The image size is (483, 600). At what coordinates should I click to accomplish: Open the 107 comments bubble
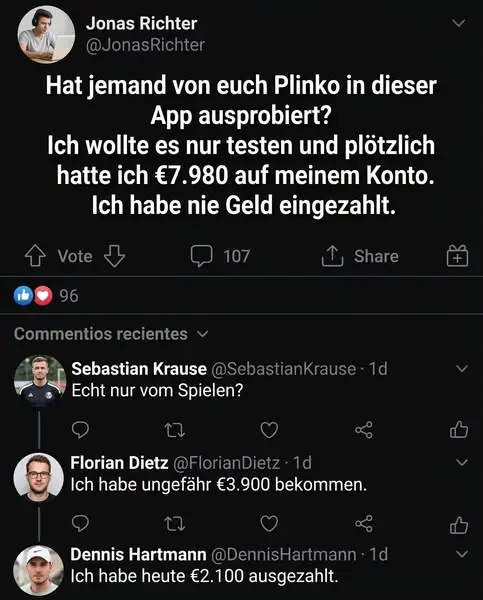click(220, 256)
